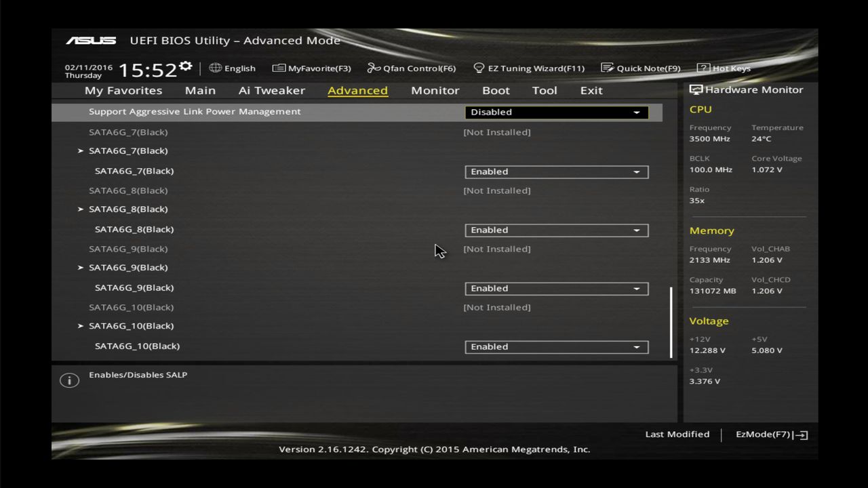This screenshot has height=488, width=868.
Task: Click SATA6G_8(Black) Not Installed value
Action: tap(497, 190)
